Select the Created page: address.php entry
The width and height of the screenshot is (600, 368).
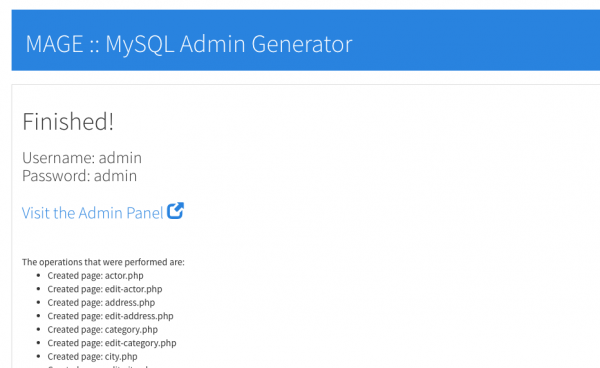click(101, 303)
